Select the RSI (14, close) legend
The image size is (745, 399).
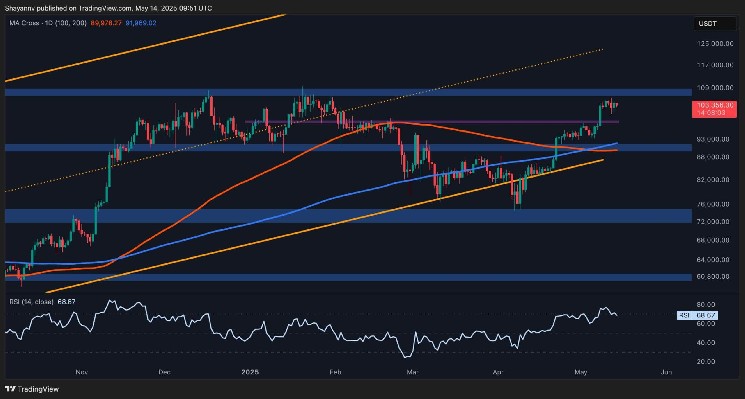point(31,301)
